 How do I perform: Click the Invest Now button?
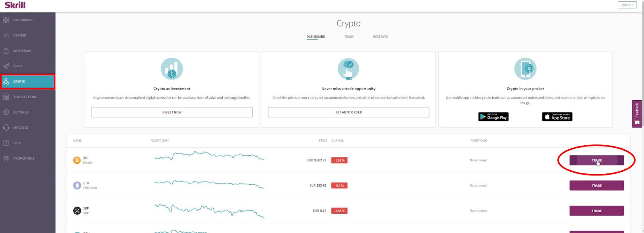172,112
